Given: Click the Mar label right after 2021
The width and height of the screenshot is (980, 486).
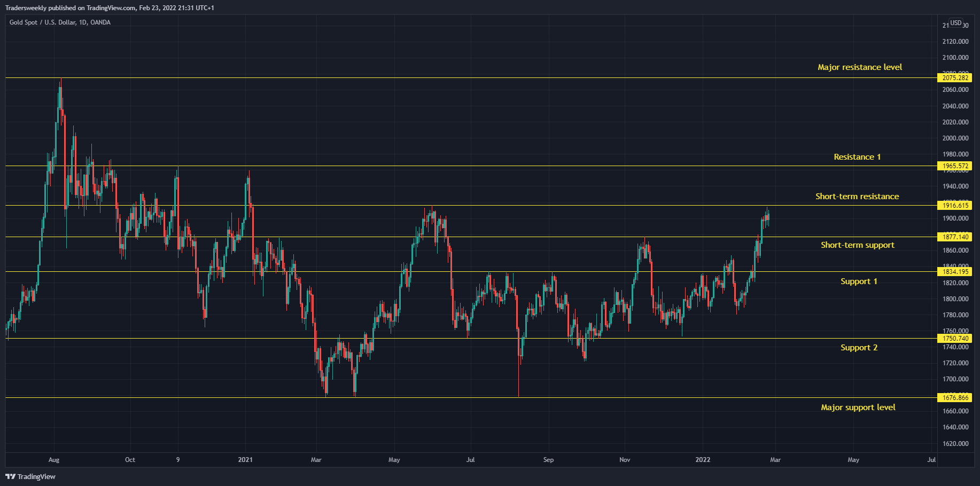Looking at the screenshot, I should pos(316,460).
